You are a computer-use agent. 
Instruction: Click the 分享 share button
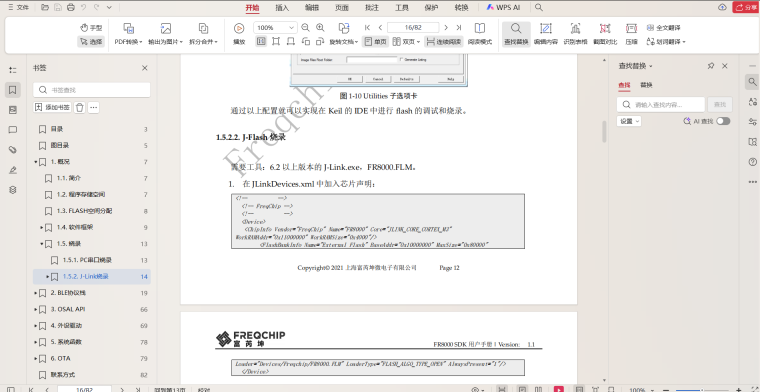[x=745, y=7]
